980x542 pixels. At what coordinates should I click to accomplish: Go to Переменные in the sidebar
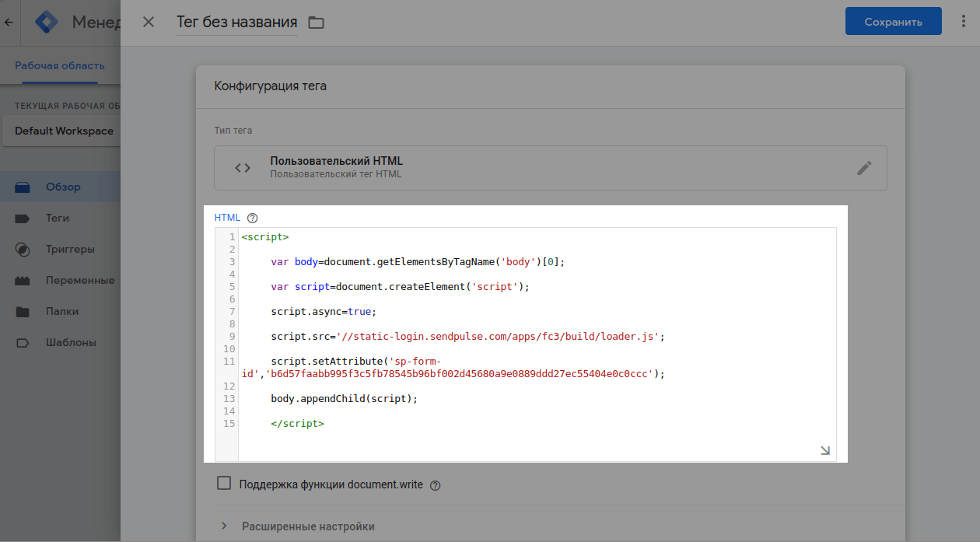(x=79, y=281)
